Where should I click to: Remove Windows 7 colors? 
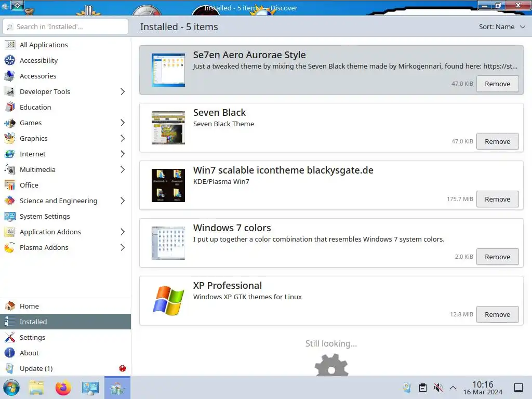pos(497,257)
